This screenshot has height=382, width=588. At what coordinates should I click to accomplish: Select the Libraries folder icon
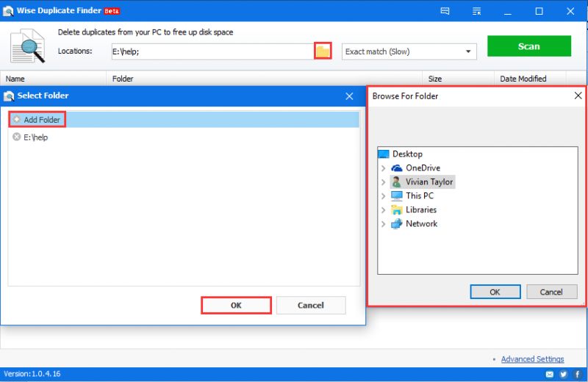tap(396, 209)
